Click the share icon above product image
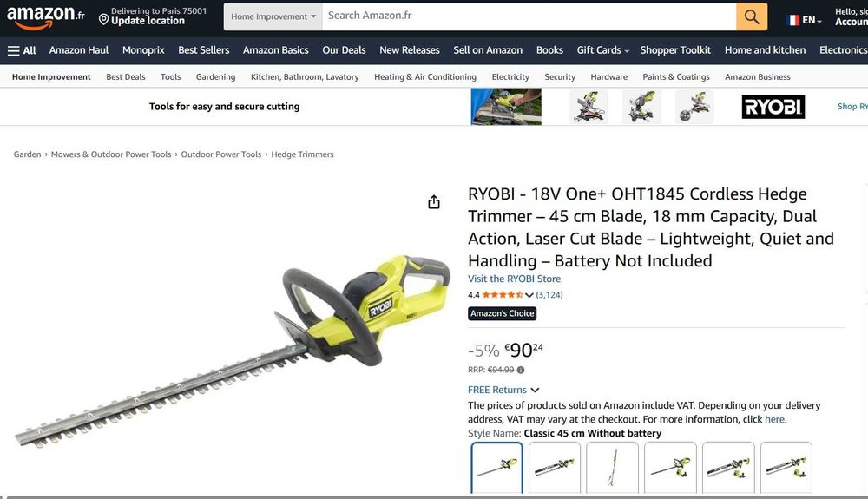The height and width of the screenshot is (499, 868). pos(434,202)
